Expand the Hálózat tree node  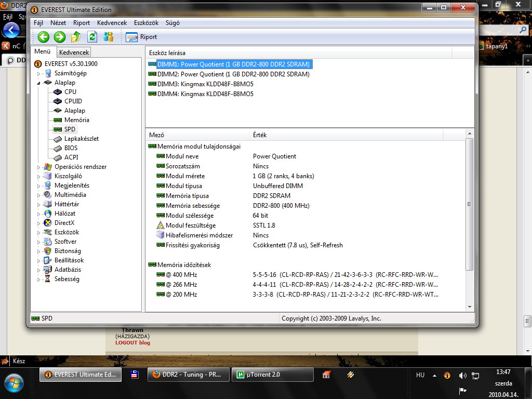38,214
